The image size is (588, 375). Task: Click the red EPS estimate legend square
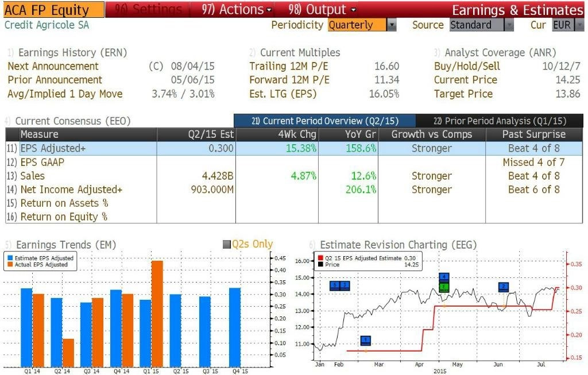320,258
